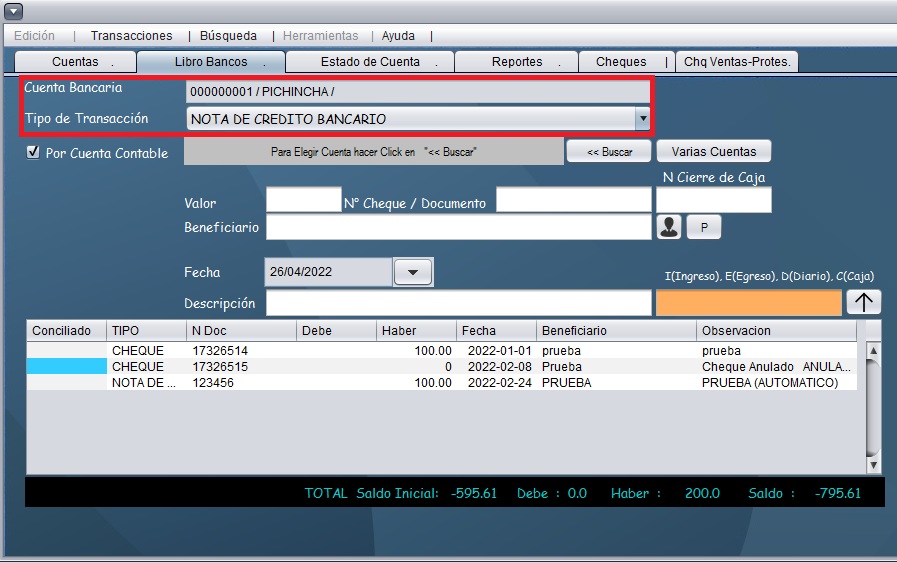Viewport: 897px width, 563px height.
Task: Switch to the Cheques tab
Action: 621,62
